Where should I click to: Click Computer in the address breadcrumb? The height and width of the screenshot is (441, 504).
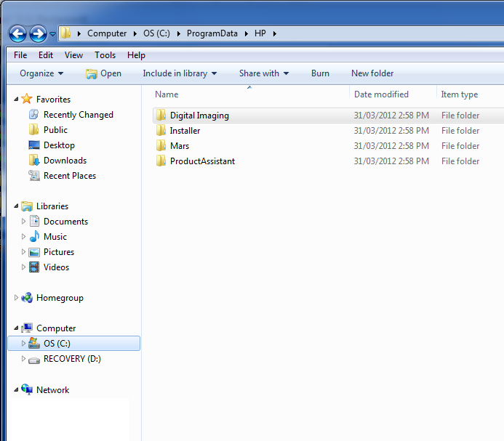click(x=107, y=33)
